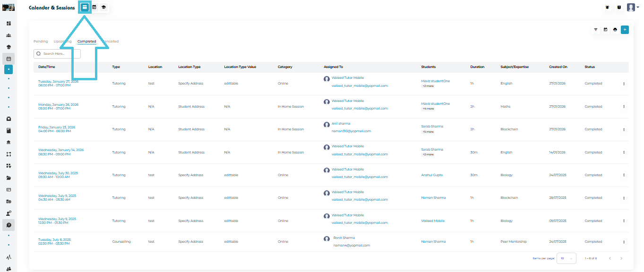This screenshot has width=644, height=272.
Task: Click the Tuesday, July 8, 2025 session link
Action: [x=54, y=239]
